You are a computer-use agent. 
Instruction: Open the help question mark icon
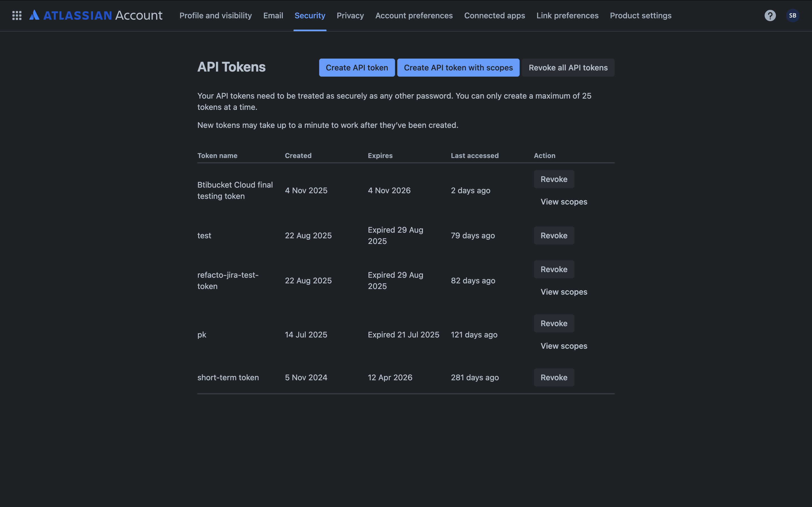tap(770, 15)
